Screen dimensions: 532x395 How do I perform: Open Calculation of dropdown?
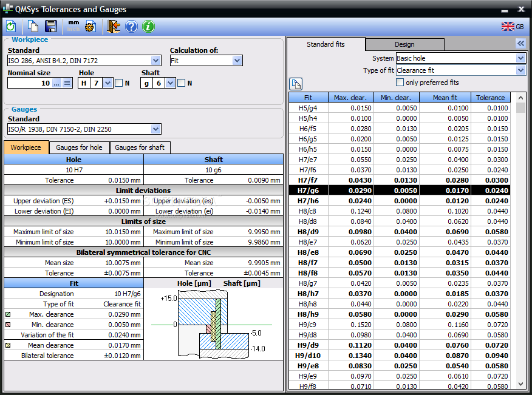click(237, 61)
